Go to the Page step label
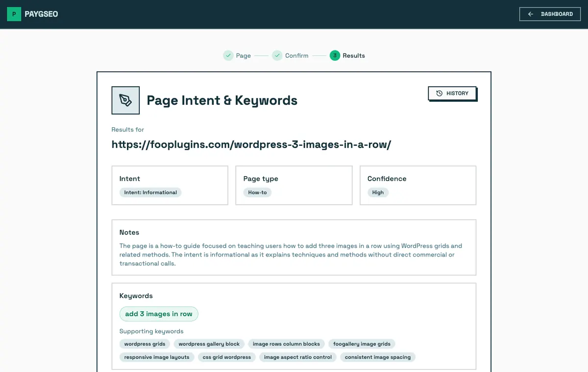Screen dimensions: 588x372 [x=244, y=56]
